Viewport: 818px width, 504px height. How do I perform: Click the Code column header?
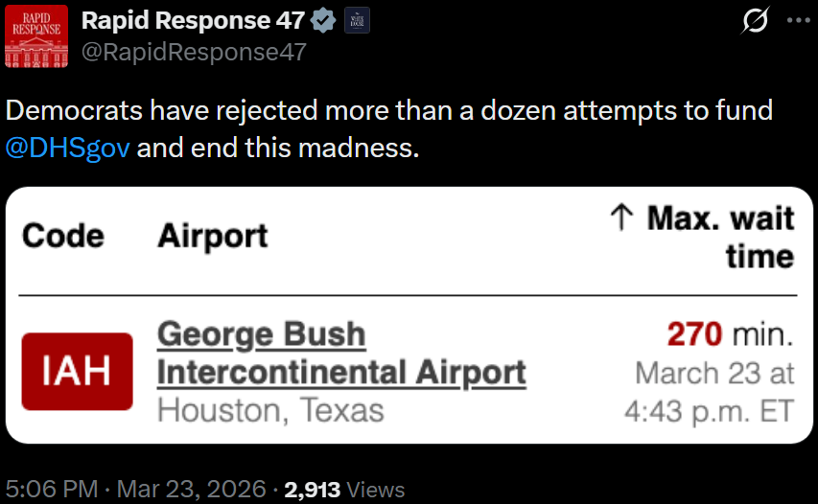63,236
